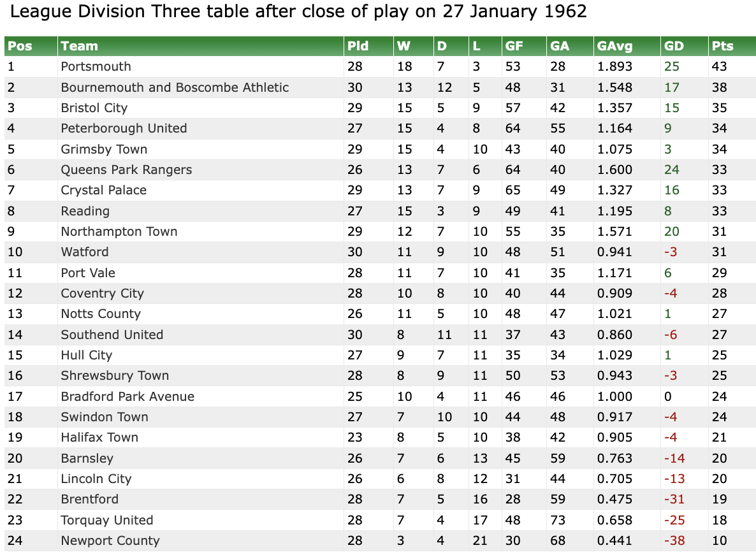
Task: Click the GD column header
Action: pos(674,46)
